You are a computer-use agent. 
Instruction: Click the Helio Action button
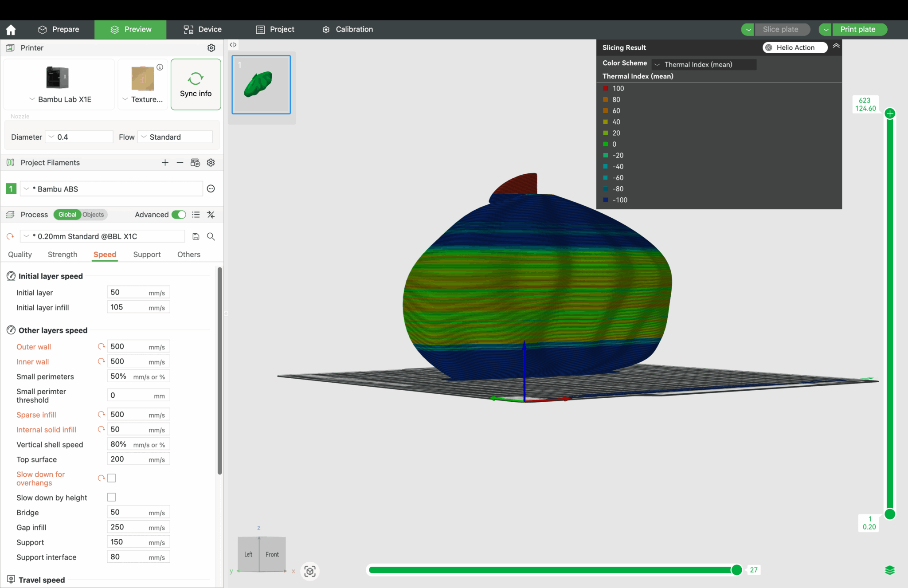(794, 47)
